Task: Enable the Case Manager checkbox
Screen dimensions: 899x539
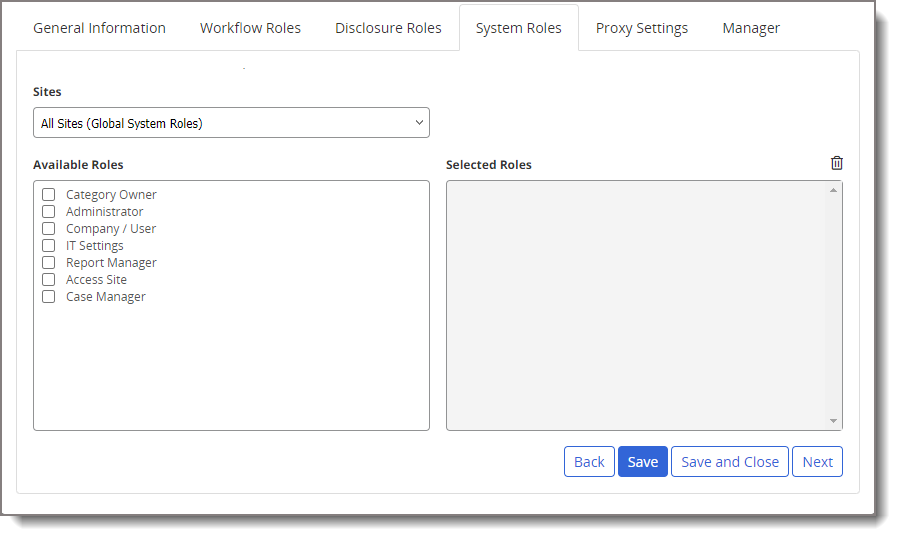Action: 48,297
